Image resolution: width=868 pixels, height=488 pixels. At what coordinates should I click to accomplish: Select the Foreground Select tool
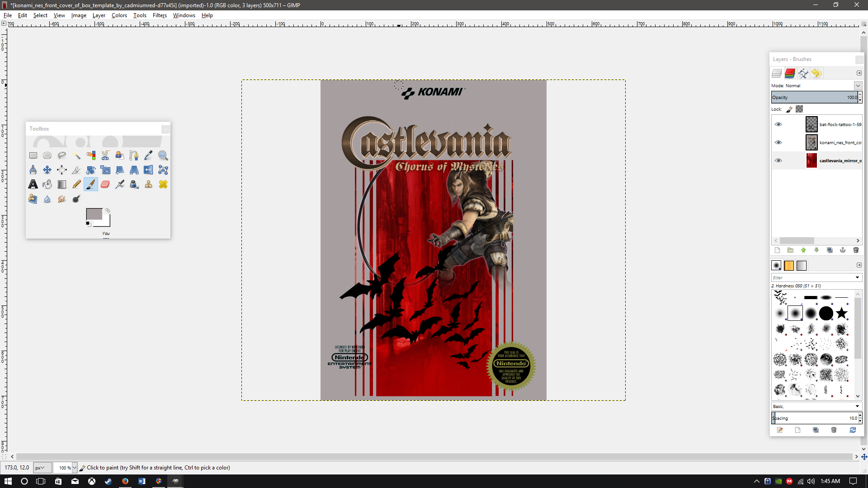click(x=120, y=155)
